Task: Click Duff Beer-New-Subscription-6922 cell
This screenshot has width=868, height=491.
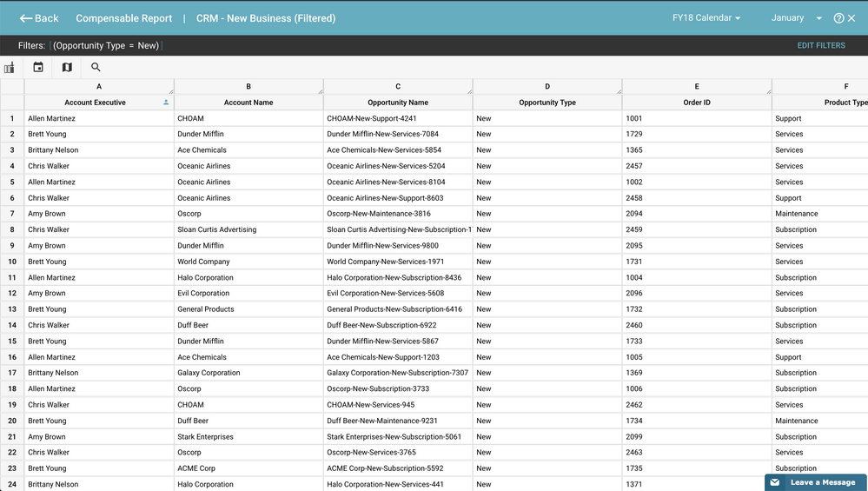Action: pos(398,326)
